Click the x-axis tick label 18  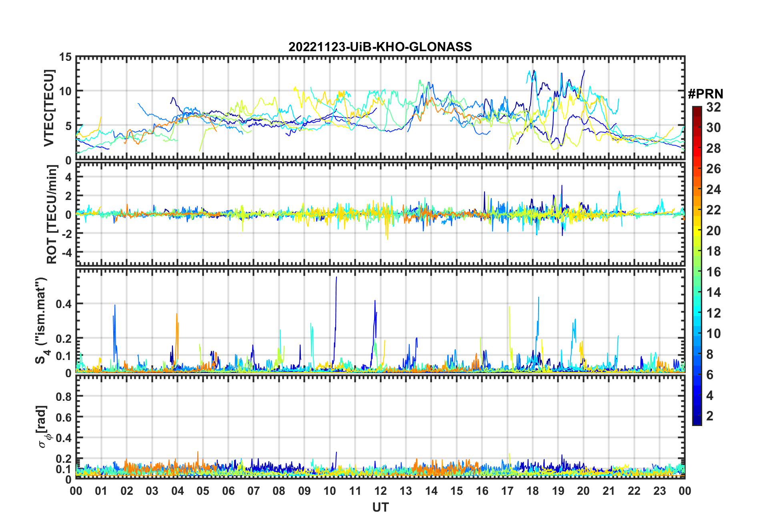point(533,491)
